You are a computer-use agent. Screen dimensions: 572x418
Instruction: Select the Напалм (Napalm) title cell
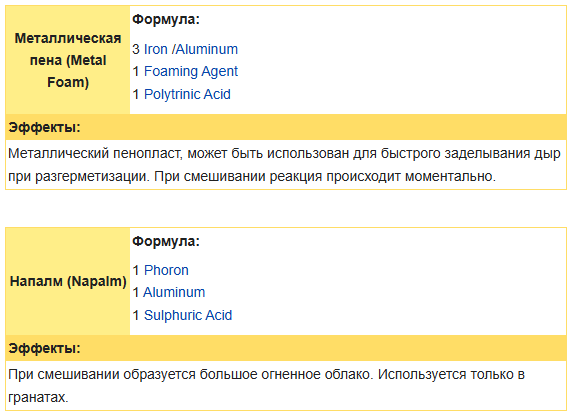pyautogui.click(x=68, y=282)
